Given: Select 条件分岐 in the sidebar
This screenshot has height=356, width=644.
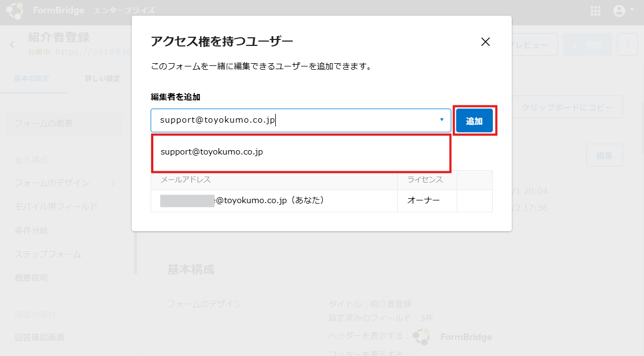Looking at the screenshot, I should pyautogui.click(x=31, y=231).
